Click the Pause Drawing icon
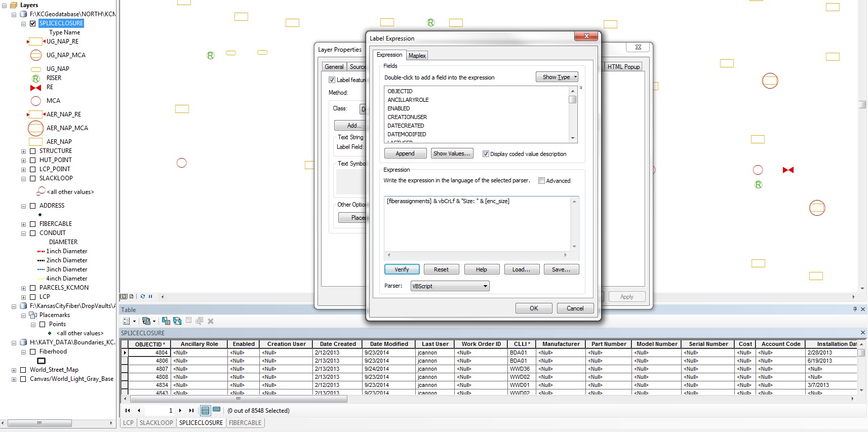The width and height of the screenshot is (868, 432). click(150, 296)
